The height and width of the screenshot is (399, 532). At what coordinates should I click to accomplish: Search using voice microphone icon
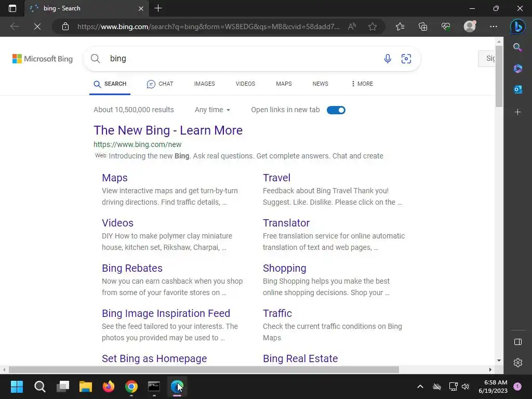click(x=388, y=59)
